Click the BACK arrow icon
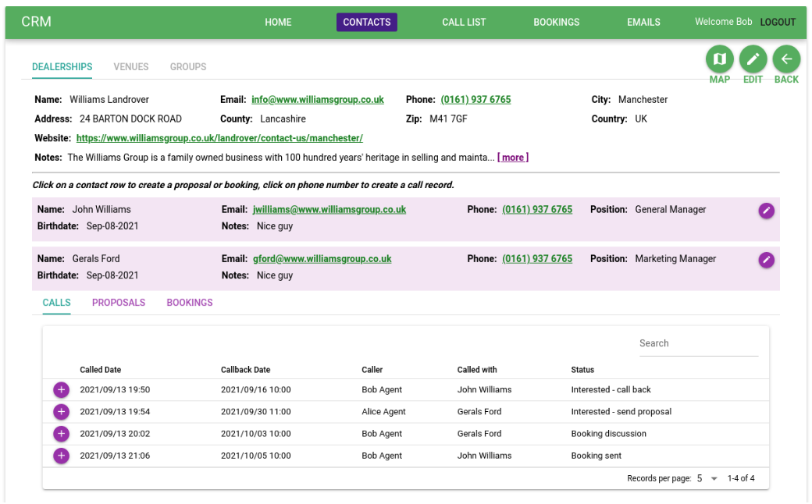This screenshot has width=812, height=504. (786, 59)
